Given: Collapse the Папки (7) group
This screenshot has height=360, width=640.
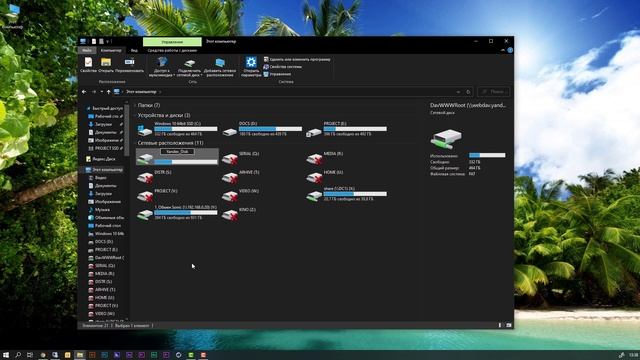Looking at the screenshot, I should (x=135, y=105).
